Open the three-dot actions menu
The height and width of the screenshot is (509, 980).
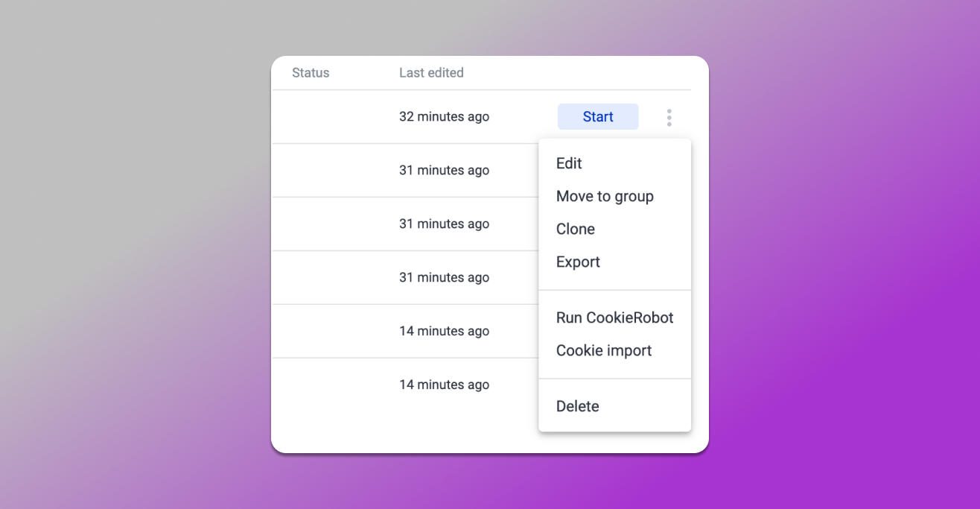point(669,117)
